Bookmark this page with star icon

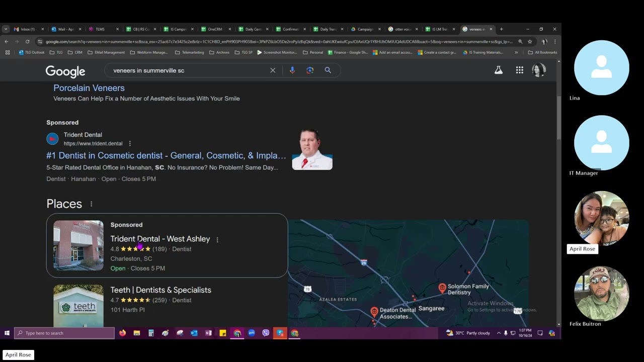click(x=530, y=42)
